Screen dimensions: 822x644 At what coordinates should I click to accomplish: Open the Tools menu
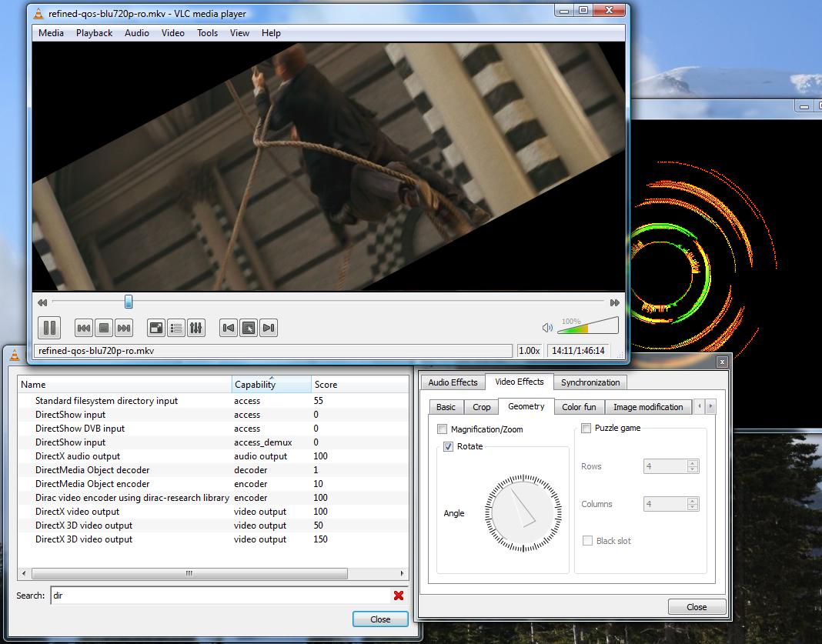(x=206, y=33)
